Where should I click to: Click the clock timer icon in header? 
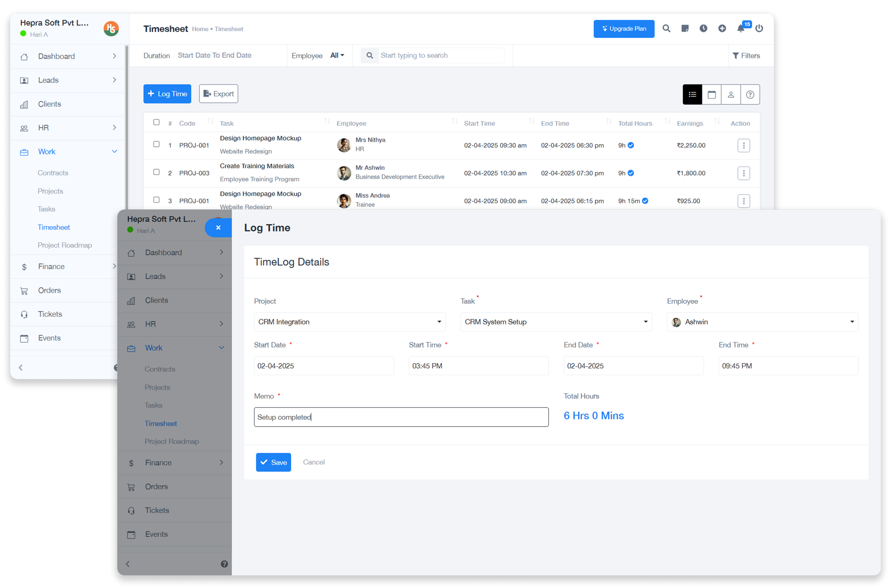(x=703, y=29)
